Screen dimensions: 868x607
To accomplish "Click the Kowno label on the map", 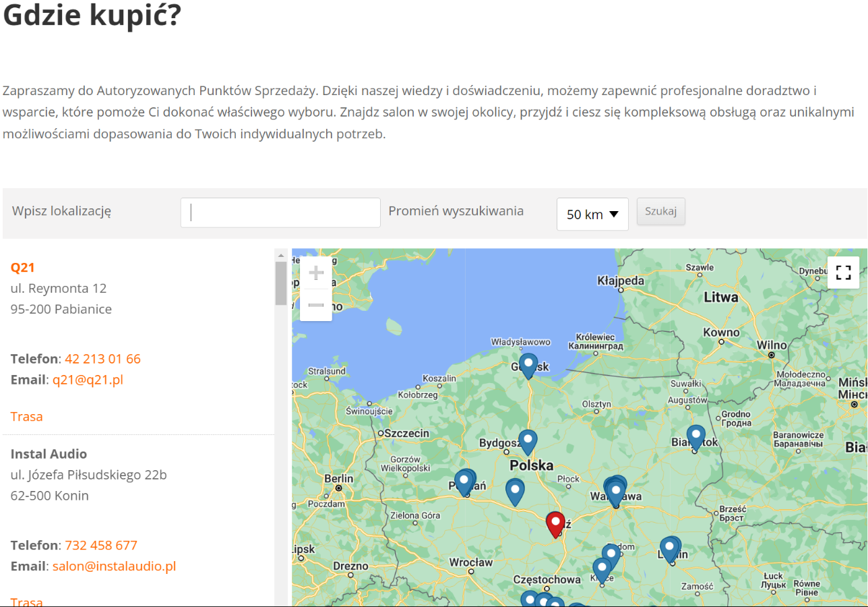I will click(x=721, y=333).
